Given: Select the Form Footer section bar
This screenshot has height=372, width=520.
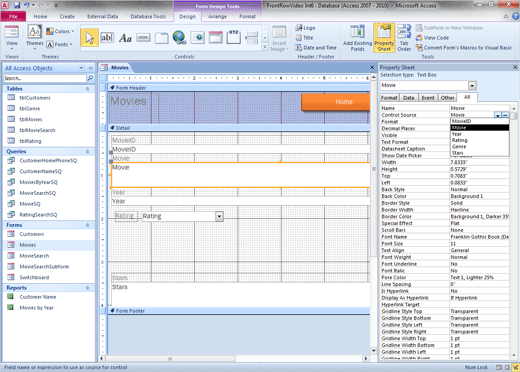Looking at the screenshot, I should pyautogui.click(x=239, y=311).
